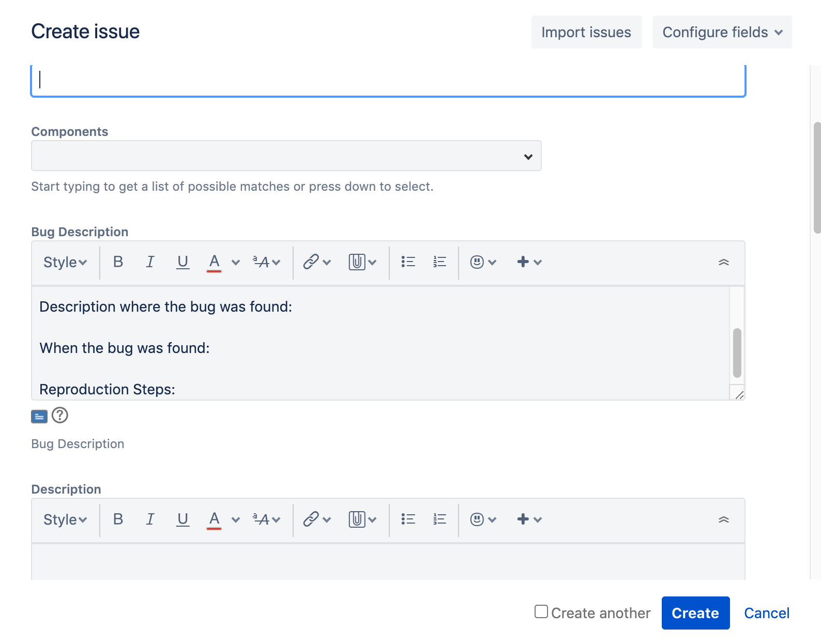821x644 pixels.
Task: Open emoji menu in Bug Description
Action: pos(483,262)
